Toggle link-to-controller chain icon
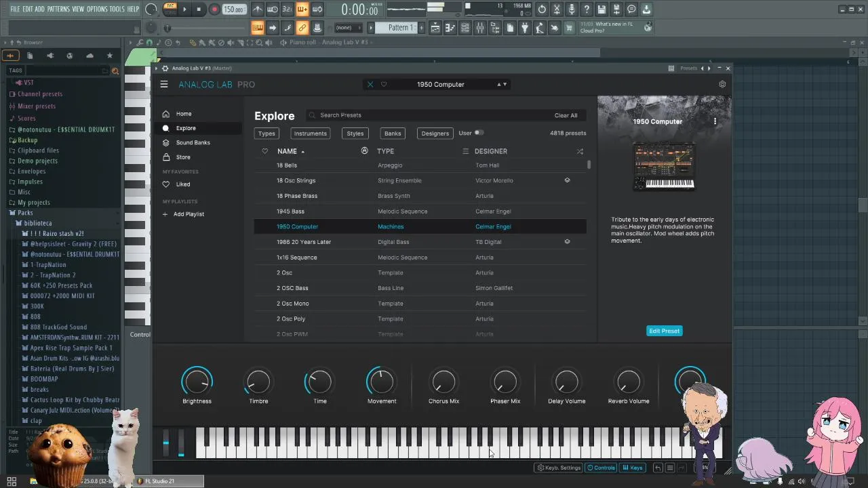 point(302,28)
